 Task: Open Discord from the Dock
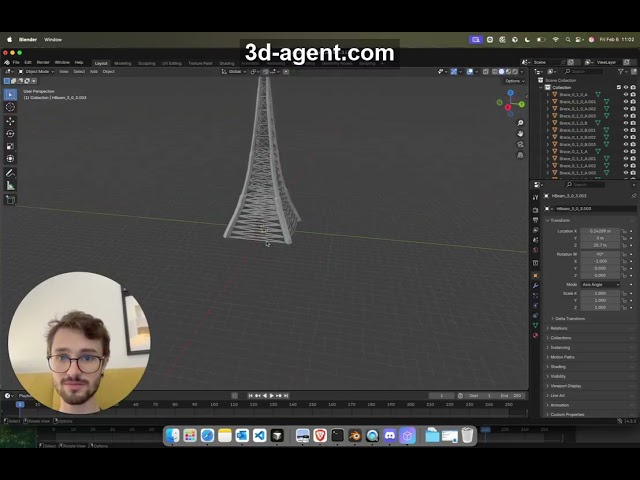(x=390, y=436)
